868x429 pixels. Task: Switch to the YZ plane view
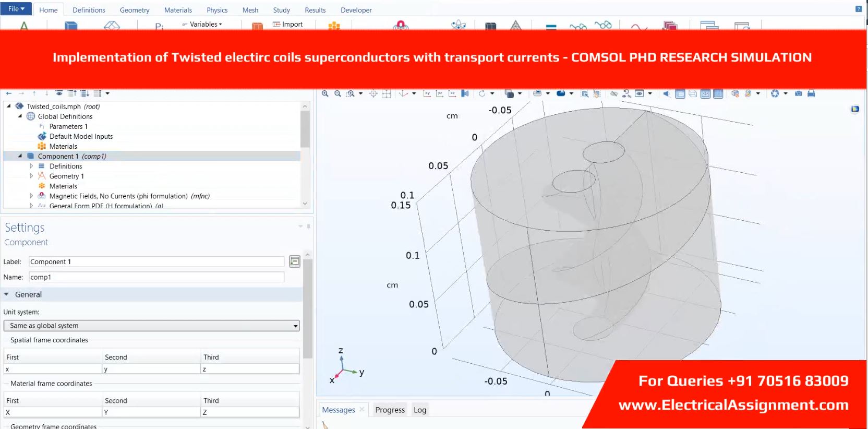coord(440,93)
